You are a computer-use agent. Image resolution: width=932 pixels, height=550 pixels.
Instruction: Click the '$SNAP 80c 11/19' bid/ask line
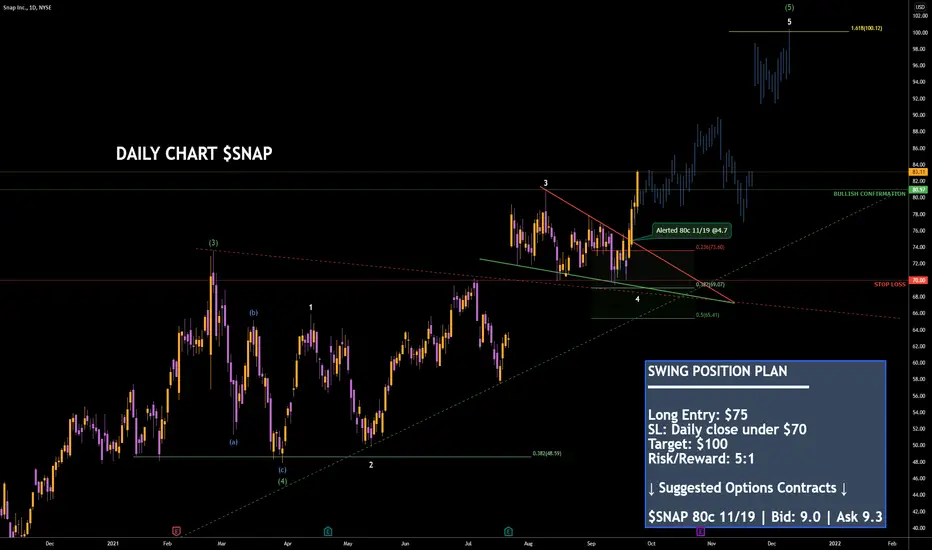click(x=765, y=517)
